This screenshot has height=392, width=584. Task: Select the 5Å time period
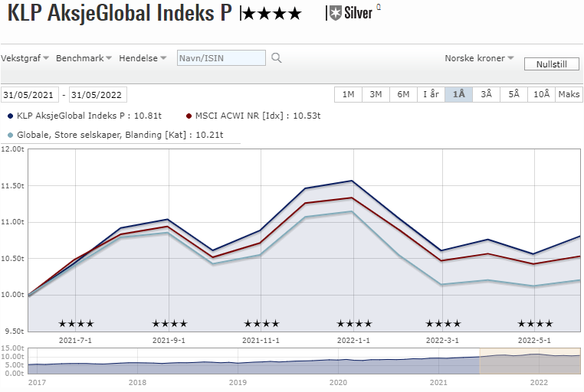coord(513,94)
